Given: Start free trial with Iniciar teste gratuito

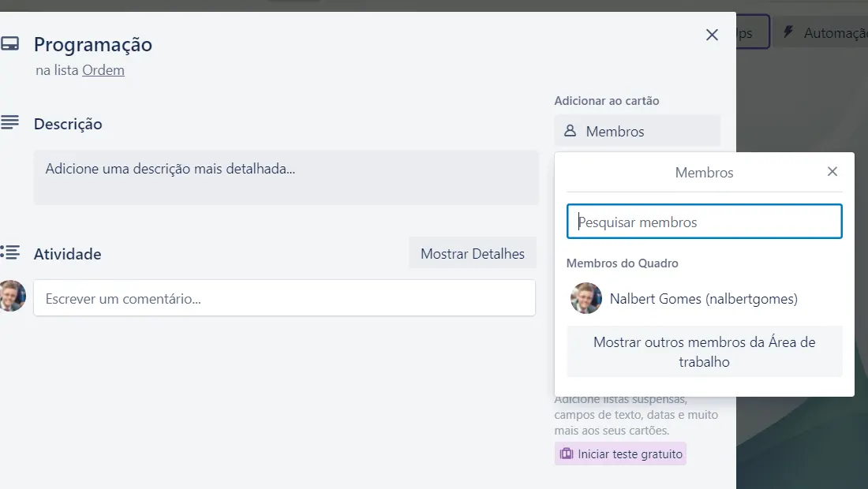Looking at the screenshot, I should pyautogui.click(x=620, y=454).
